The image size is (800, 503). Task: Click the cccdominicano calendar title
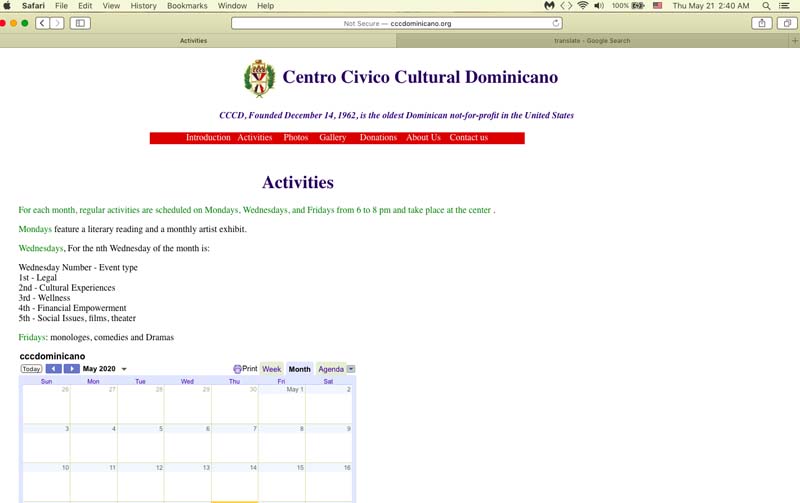[x=52, y=356]
